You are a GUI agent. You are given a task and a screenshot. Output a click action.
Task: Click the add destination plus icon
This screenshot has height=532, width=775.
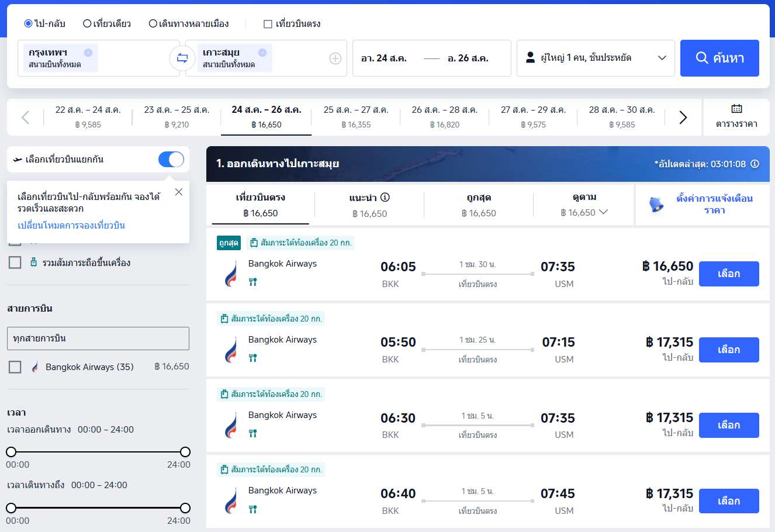[335, 58]
